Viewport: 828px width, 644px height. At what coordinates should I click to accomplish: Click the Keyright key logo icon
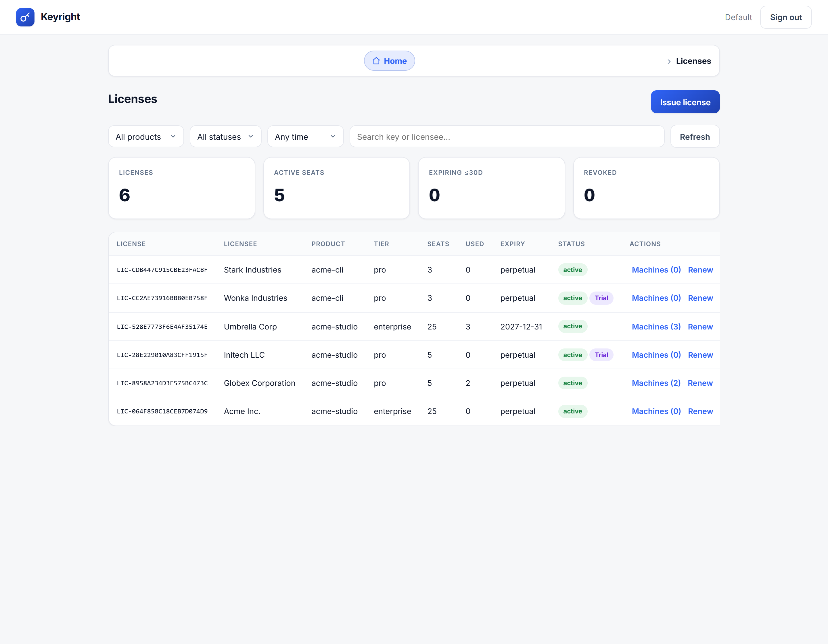click(x=25, y=17)
